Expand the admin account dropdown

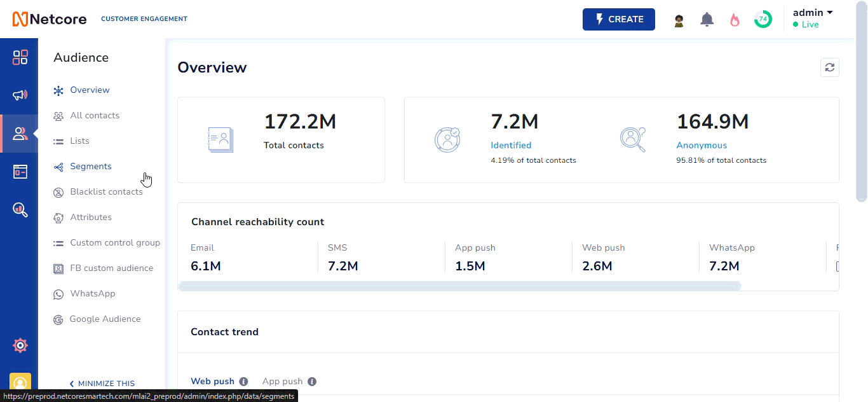click(813, 13)
